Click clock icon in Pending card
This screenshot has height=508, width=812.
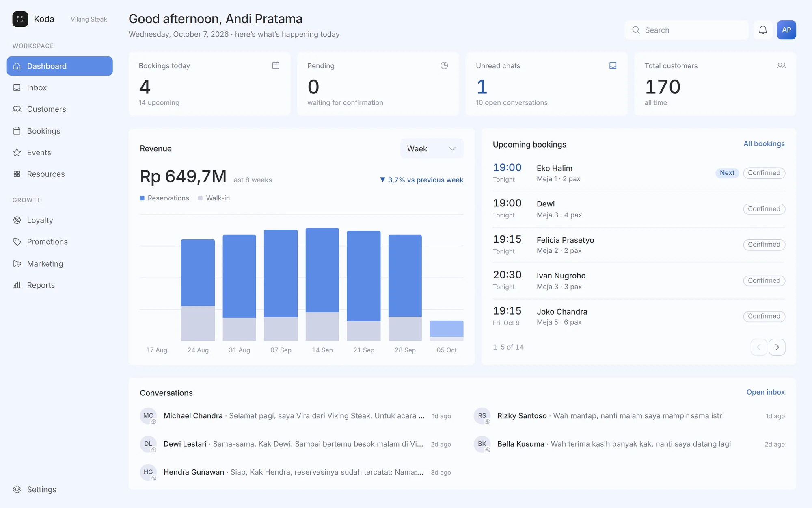tap(444, 65)
